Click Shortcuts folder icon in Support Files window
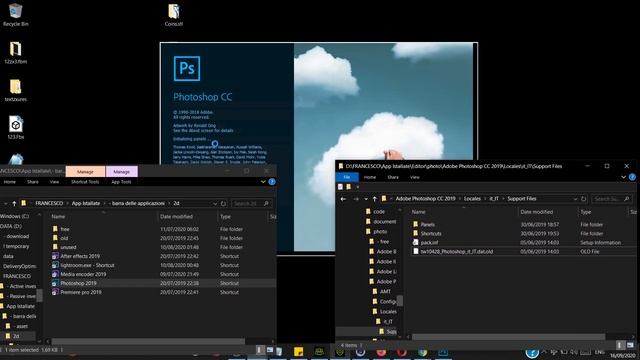The image size is (640, 360). (416, 233)
